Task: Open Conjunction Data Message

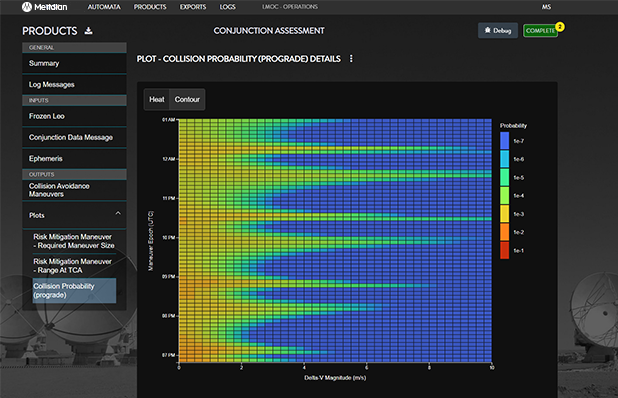Action: [74, 137]
